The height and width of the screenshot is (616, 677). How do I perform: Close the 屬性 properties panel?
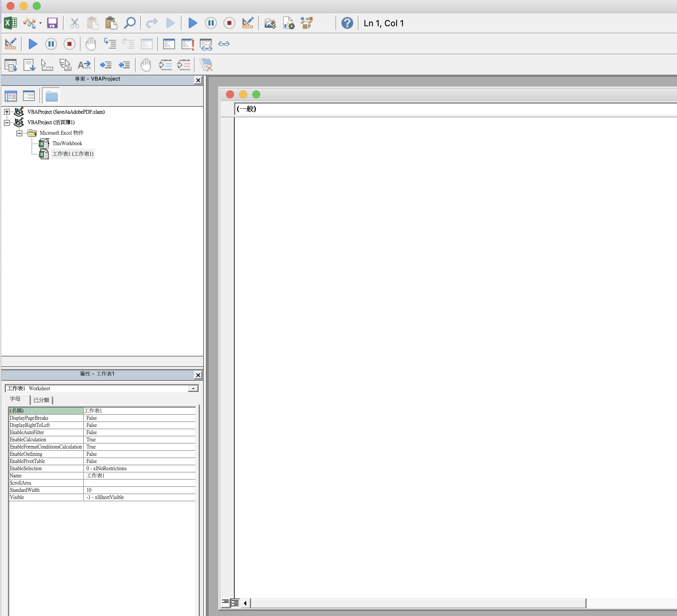198,375
